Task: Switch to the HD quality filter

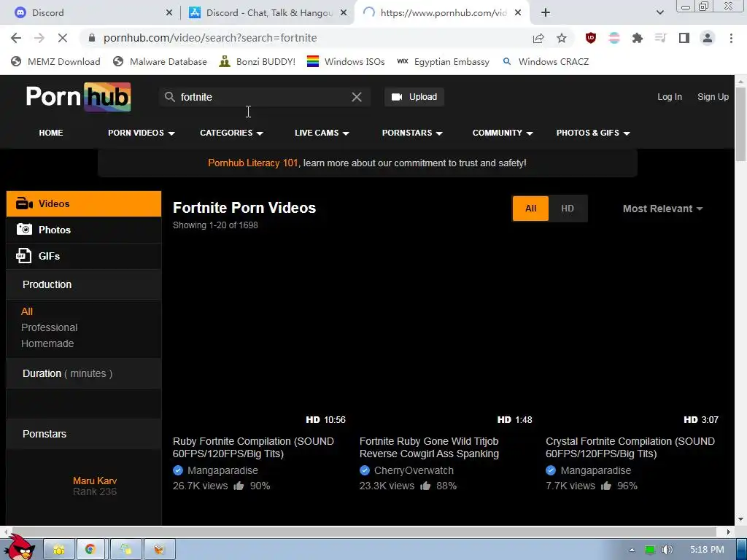Action: point(568,209)
